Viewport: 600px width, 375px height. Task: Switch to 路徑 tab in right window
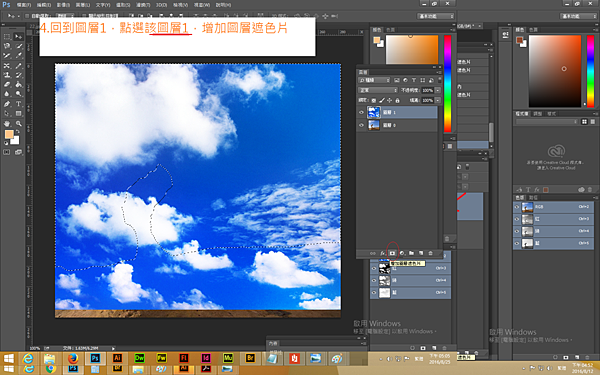(x=533, y=197)
